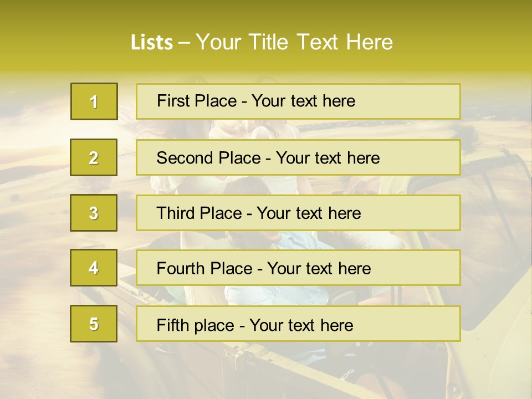Click the bold 'Lists' title word
The width and height of the screenshot is (532, 399).
[x=152, y=43]
